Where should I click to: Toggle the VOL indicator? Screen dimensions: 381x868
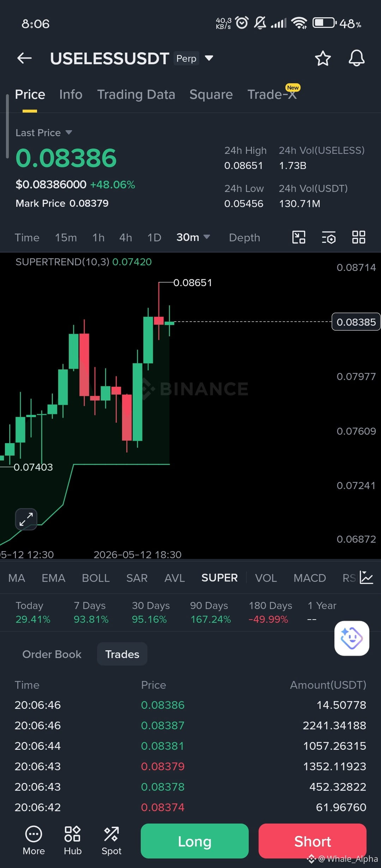coord(266,578)
